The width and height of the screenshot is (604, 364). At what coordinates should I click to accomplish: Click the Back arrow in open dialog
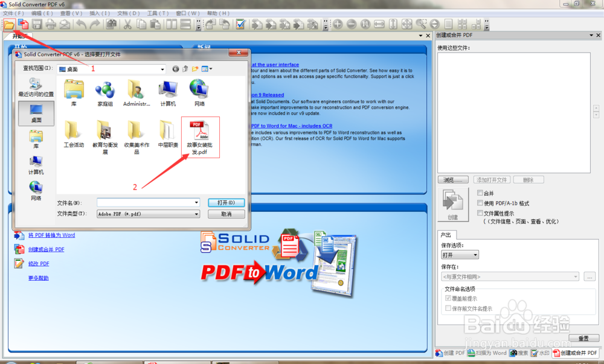pos(176,69)
